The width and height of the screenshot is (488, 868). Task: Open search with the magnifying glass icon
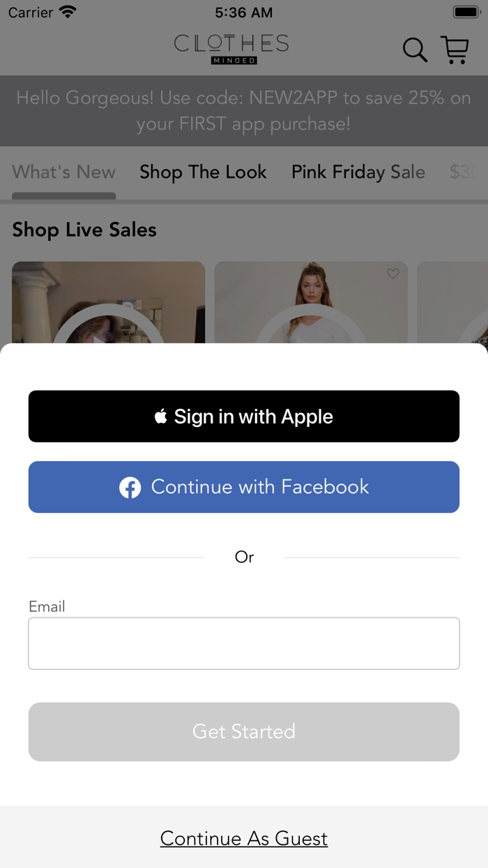coord(415,50)
